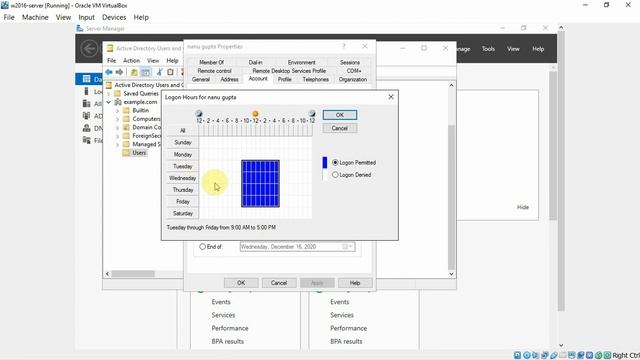This screenshot has width=640, height=360.
Task: Click the right midnight moon icon
Action: point(312,113)
